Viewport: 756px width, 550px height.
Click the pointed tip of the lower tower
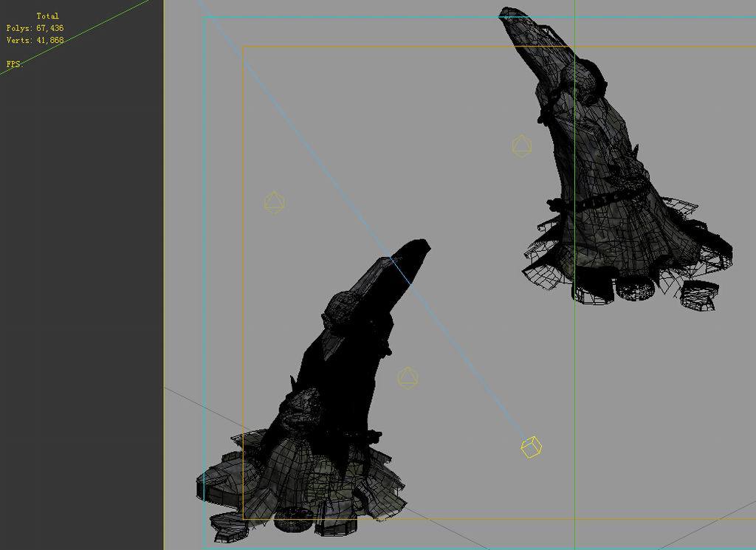(419, 244)
